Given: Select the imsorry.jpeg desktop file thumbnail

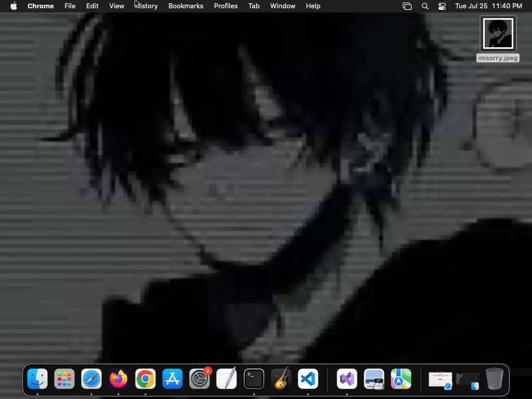Looking at the screenshot, I should (x=498, y=34).
